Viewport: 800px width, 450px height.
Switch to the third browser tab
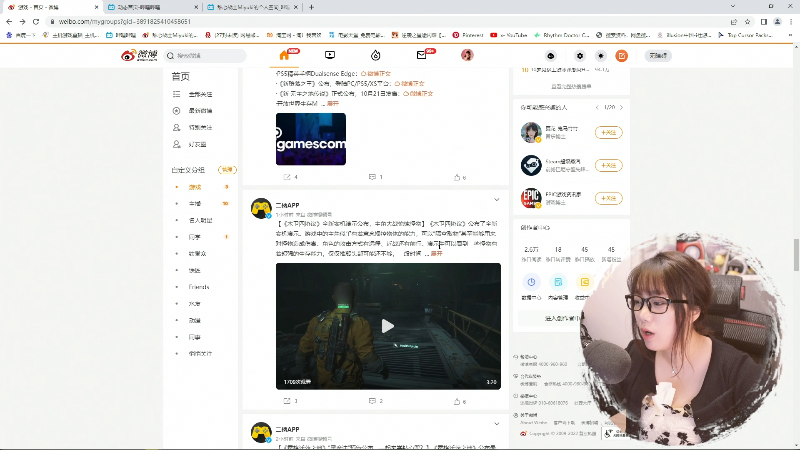[x=253, y=7]
